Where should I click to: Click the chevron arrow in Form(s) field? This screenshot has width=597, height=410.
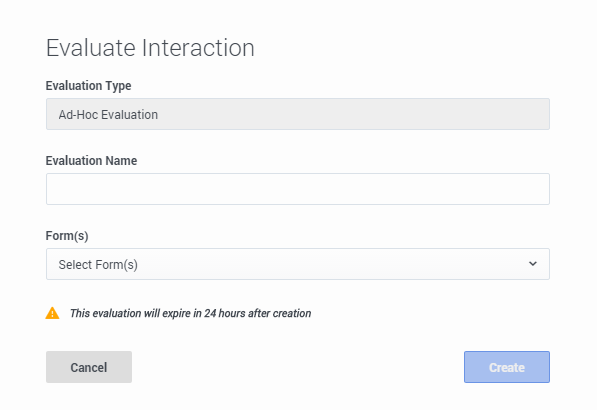(533, 264)
